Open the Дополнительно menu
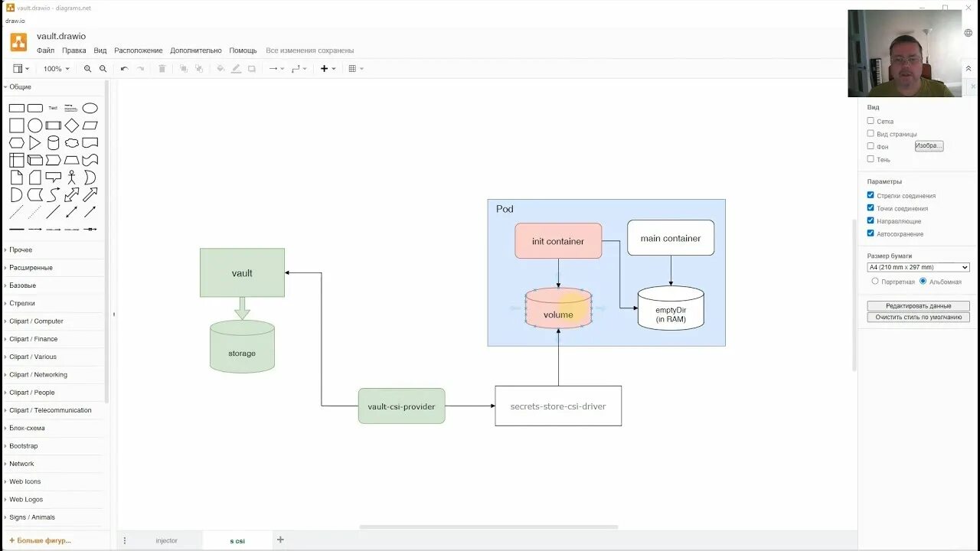 (x=196, y=51)
